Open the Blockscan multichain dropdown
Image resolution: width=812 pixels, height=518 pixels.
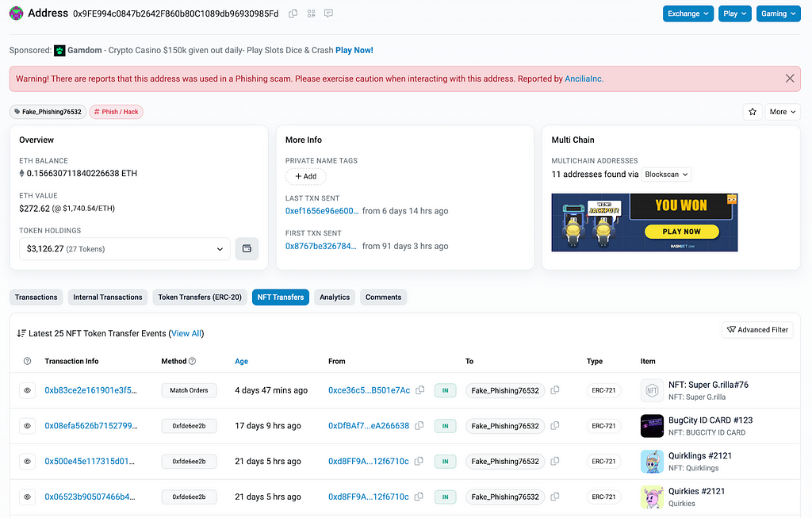point(666,175)
